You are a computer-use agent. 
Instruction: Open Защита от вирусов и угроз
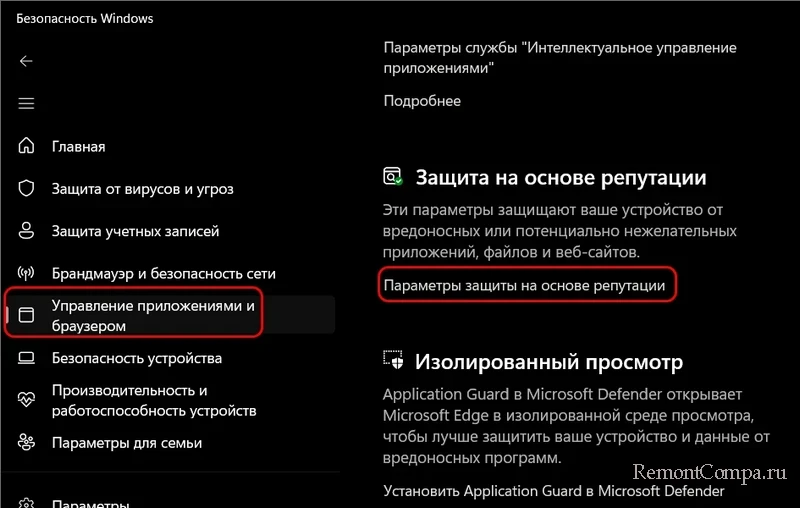click(x=142, y=189)
